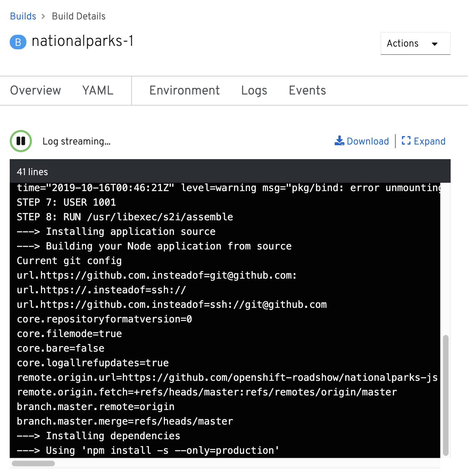The width and height of the screenshot is (468, 476).
Task: Click the 41 lines log header
Action: (32, 172)
